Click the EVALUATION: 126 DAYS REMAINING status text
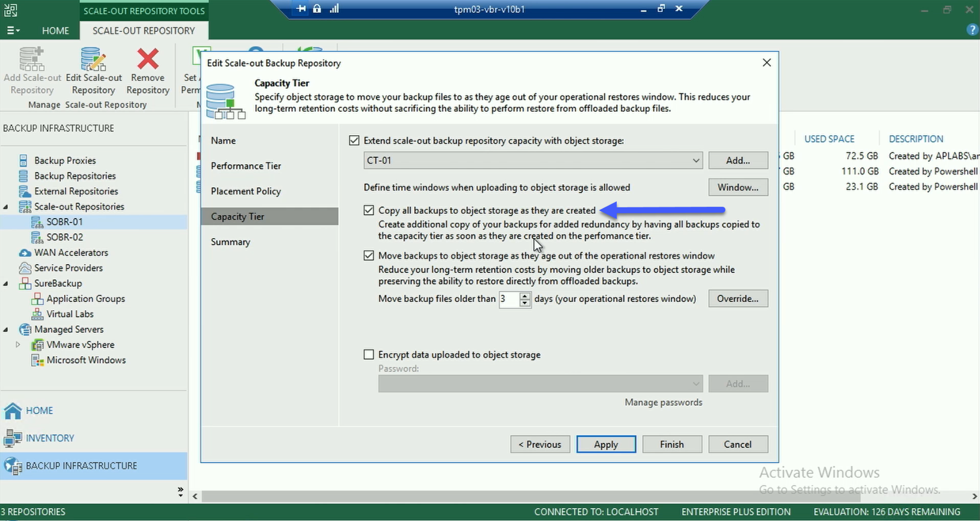The width and height of the screenshot is (980, 521). 887,512
